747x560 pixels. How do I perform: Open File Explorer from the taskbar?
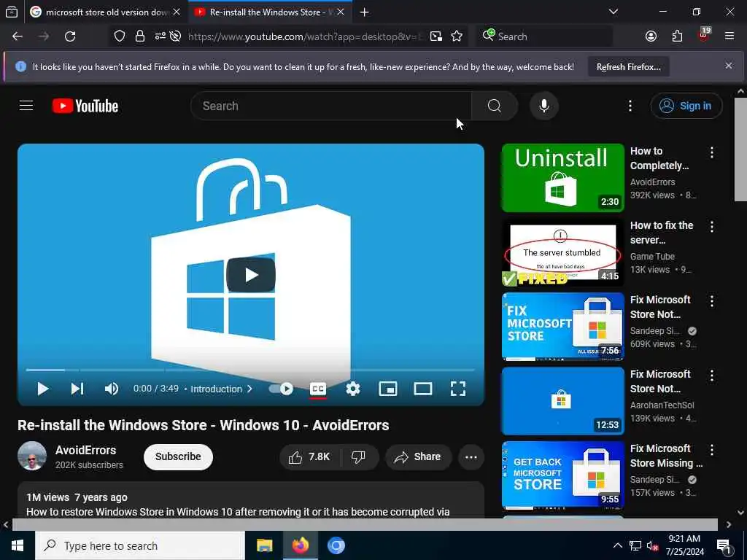click(264, 545)
